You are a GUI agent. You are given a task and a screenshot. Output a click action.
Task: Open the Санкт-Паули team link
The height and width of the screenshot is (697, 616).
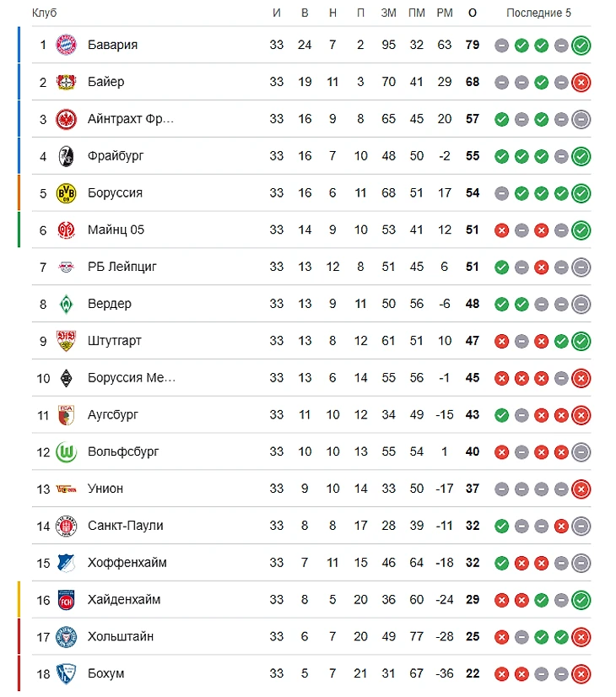point(126,526)
